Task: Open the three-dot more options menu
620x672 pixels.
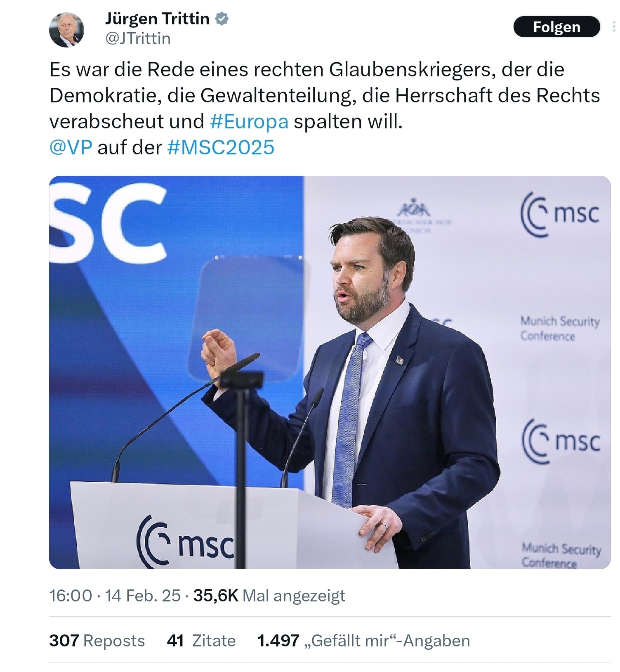Action: pos(614,26)
